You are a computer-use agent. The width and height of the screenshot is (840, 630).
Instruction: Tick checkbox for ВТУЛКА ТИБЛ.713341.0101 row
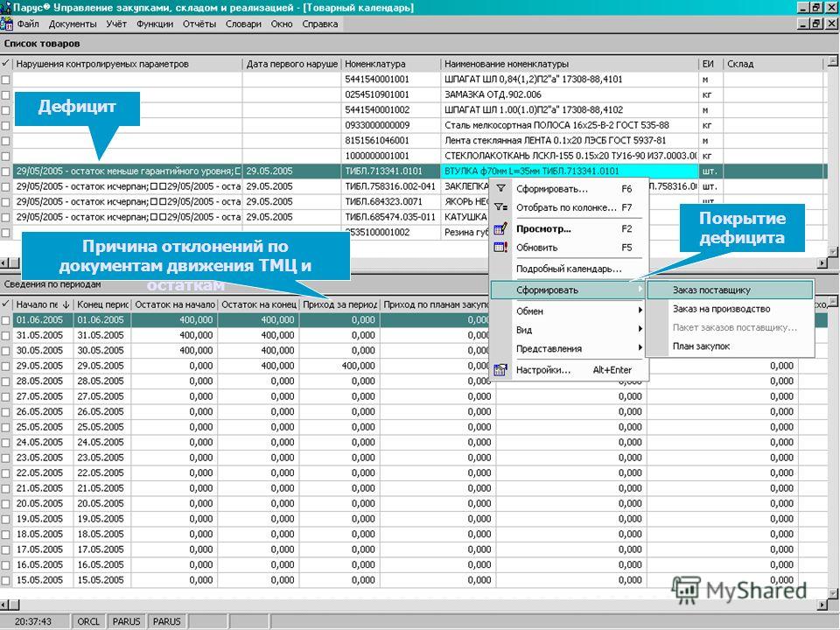tap(5, 171)
